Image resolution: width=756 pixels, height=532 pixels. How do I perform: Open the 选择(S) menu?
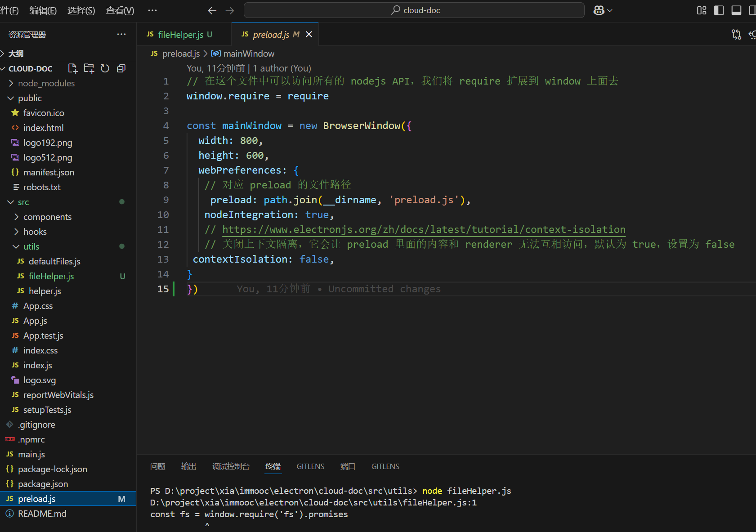[x=81, y=10]
